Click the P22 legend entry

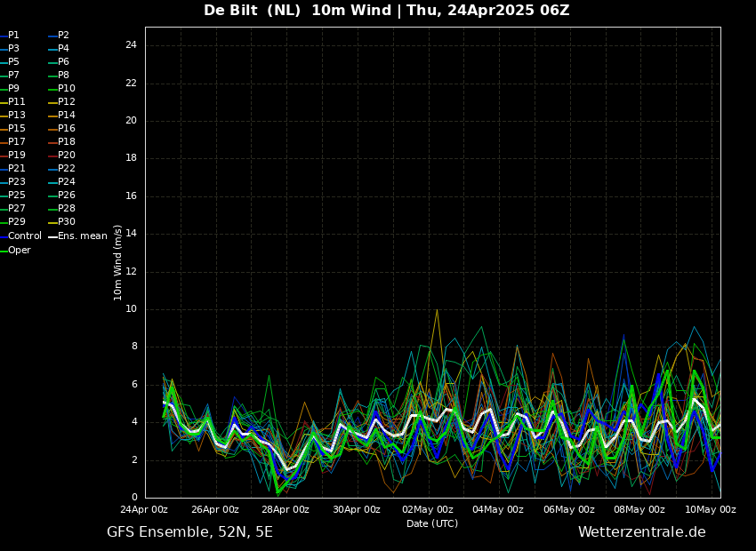pos(66,169)
